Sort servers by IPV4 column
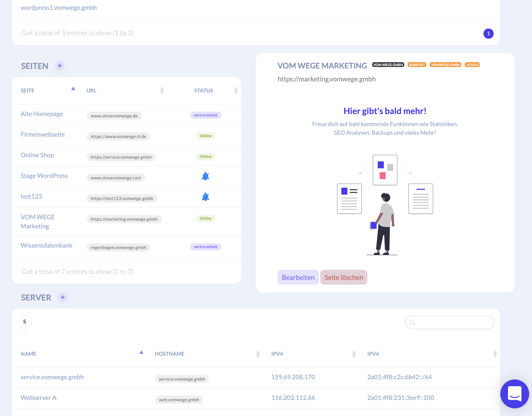This screenshot has width=532, height=416. 354,354
